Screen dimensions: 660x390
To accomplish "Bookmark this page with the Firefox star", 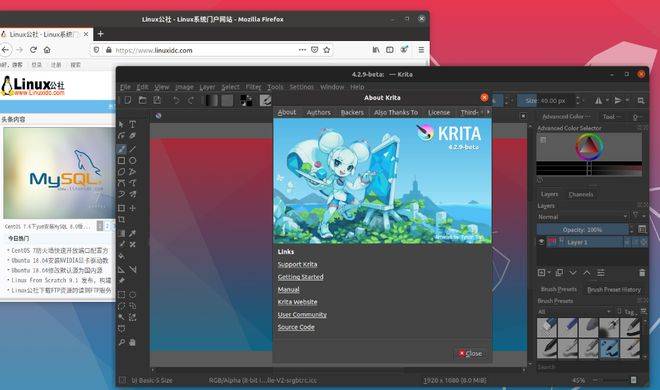I will pyautogui.click(x=327, y=50).
